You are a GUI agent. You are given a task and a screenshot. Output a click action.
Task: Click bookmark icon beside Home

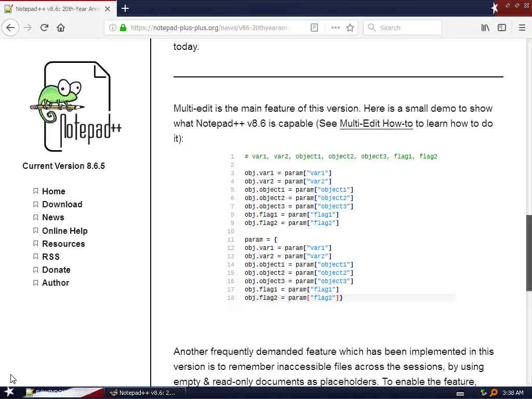click(36, 191)
